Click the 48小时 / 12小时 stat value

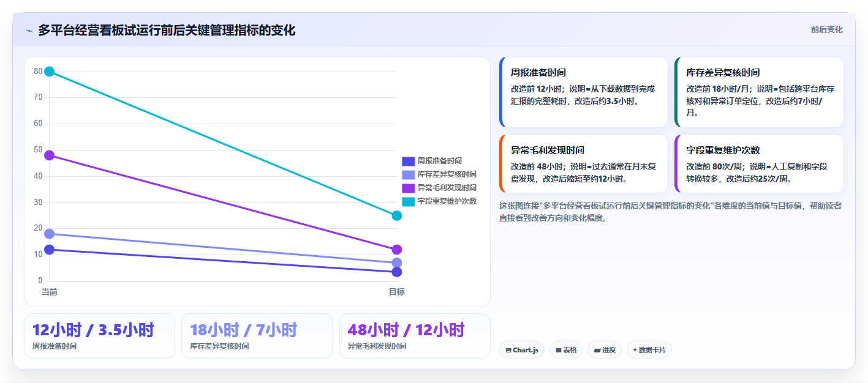click(406, 330)
